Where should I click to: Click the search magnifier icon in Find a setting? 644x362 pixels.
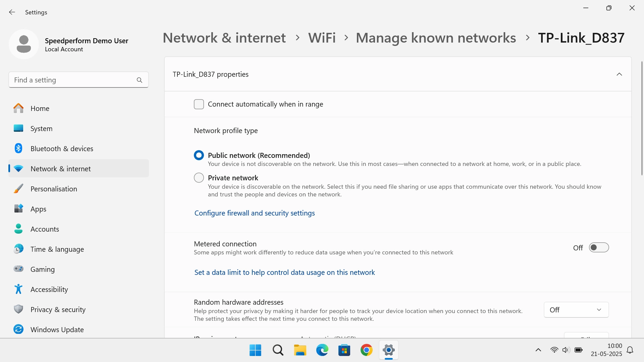[140, 80]
